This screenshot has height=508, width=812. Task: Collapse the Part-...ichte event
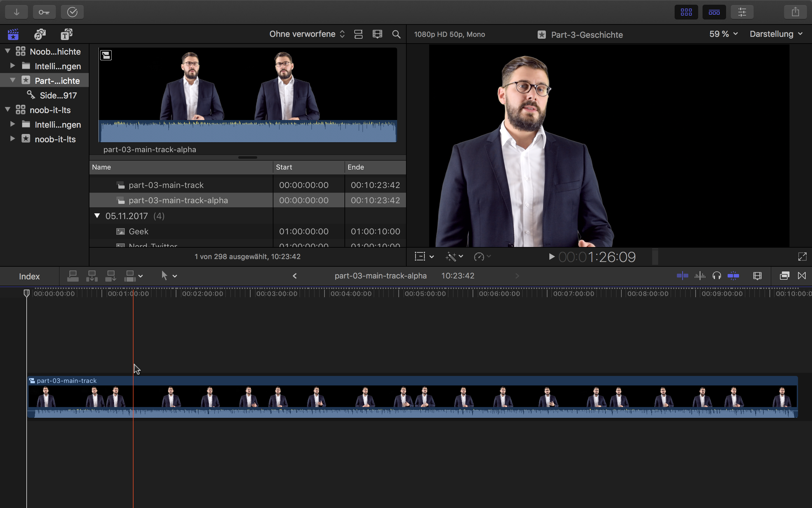[12, 80]
